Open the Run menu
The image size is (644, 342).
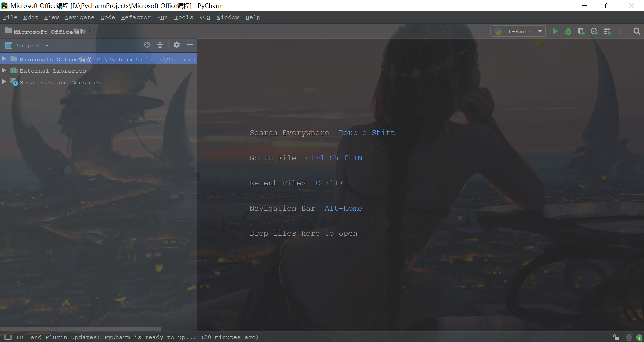[162, 17]
